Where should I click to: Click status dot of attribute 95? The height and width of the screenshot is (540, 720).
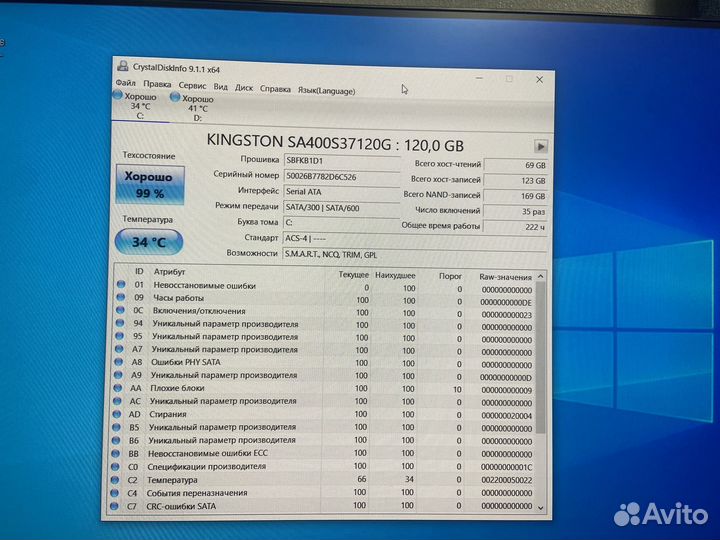click(119, 336)
